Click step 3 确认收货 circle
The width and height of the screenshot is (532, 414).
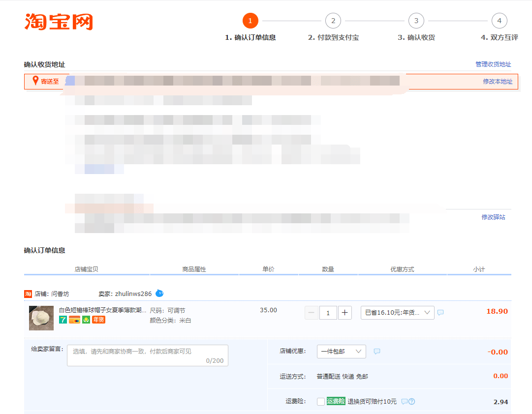pos(416,21)
